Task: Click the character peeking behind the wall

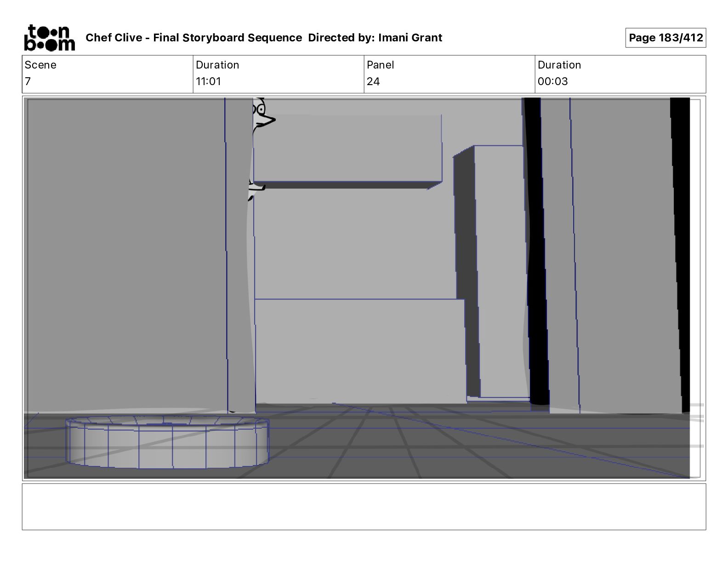Action: pyautogui.click(x=262, y=115)
